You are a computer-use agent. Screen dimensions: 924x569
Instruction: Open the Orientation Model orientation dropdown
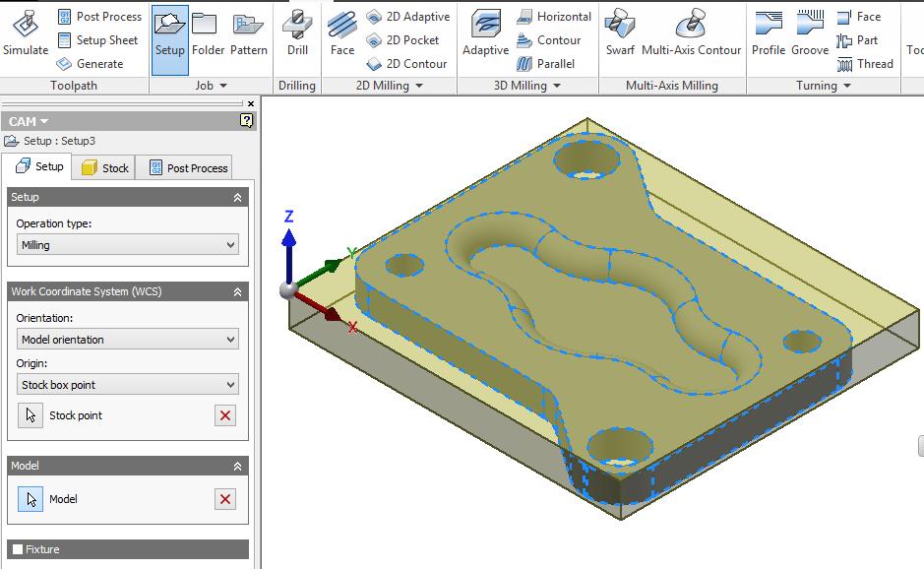[x=127, y=339]
